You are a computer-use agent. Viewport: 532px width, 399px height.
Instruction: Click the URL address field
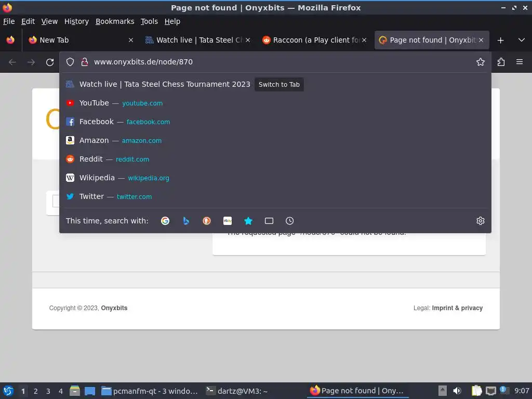coord(283,62)
